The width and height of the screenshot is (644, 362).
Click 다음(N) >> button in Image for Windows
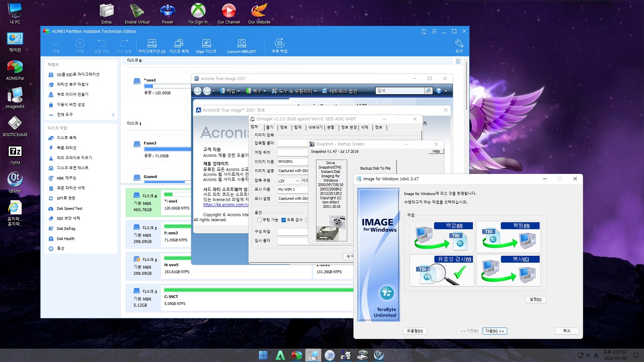coord(495,331)
